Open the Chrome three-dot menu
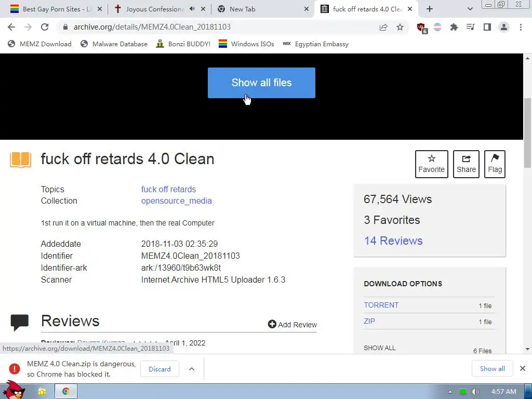The image size is (532, 399). tap(521, 27)
